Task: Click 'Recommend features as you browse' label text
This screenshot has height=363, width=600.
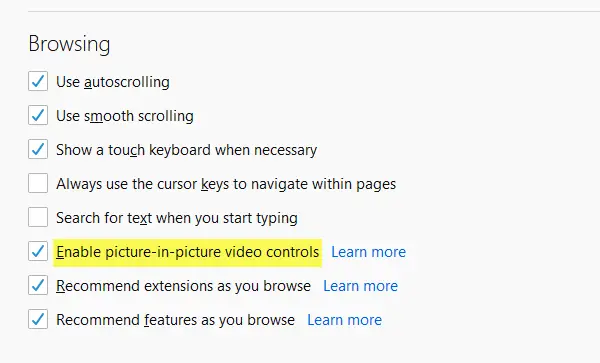Action: click(175, 320)
